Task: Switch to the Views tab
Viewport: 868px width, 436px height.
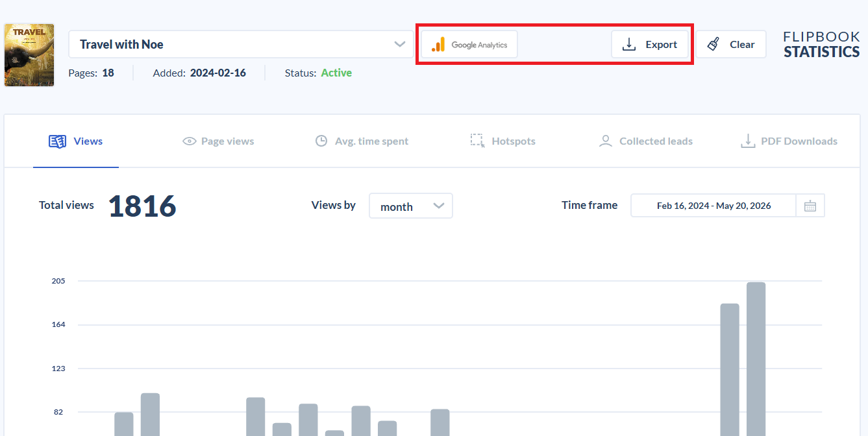Action: 76,141
